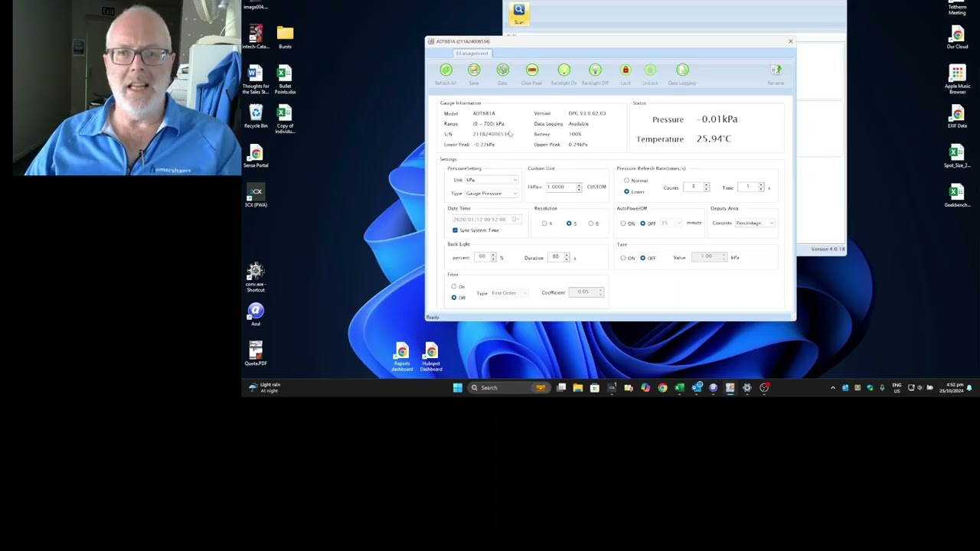This screenshot has width=980, height=551.
Task: Click the Custom Unit value spinner
Action: point(579,187)
